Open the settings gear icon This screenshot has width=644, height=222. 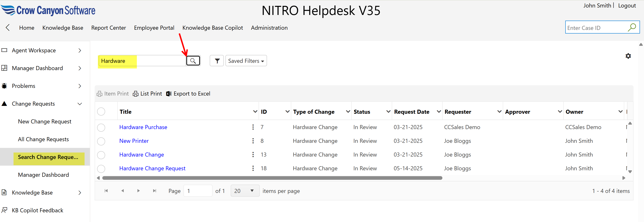628,56
